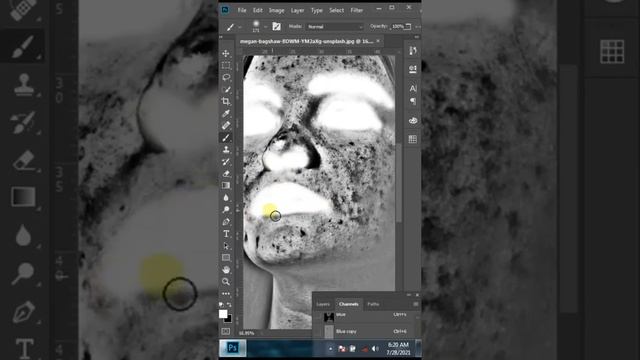Select the Eyedropper tool
Screen dimensions: 640x360
point(226,113)
